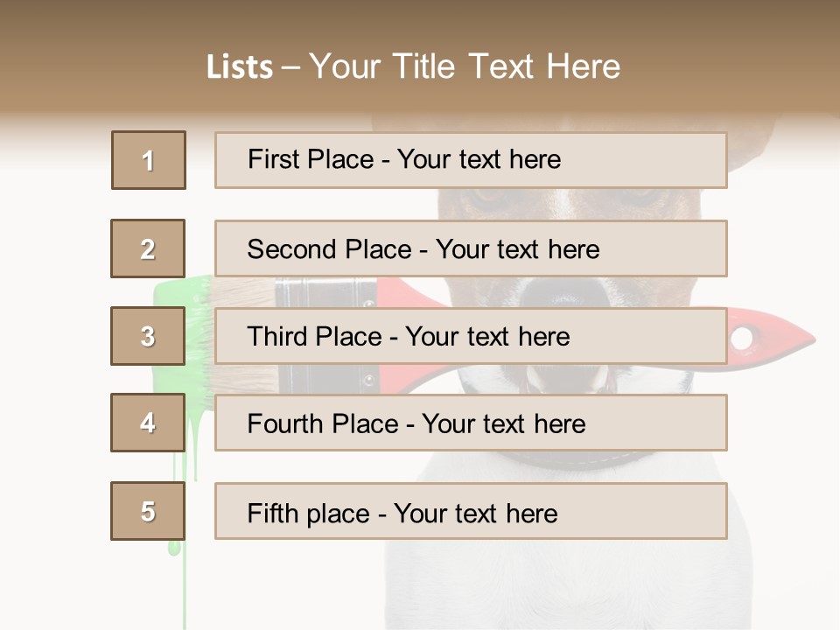The height and width of the screenshot is (630, 840).
Task: Select the number 3 box
Action: click(x=148, y=336)
